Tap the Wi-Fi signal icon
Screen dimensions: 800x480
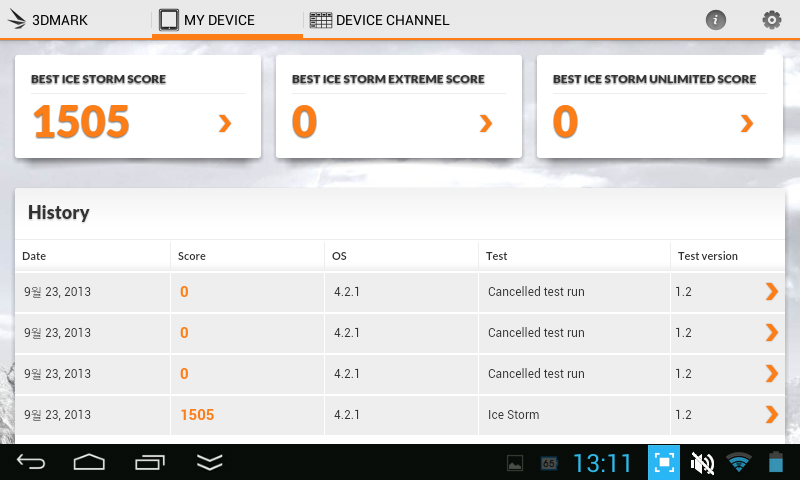[x=739, y=462]
